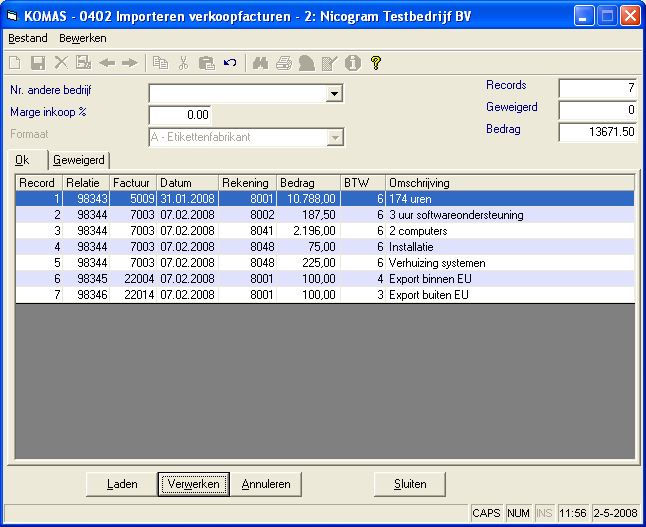Open the Bestand menu
This screenshot has width=646, height=527.
(28, 38)
